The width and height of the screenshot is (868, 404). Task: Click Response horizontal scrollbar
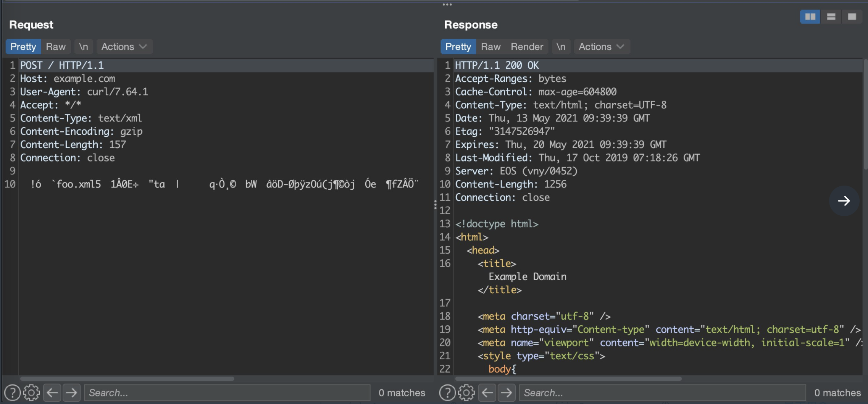pyautogui.click(x=568, y=379)
